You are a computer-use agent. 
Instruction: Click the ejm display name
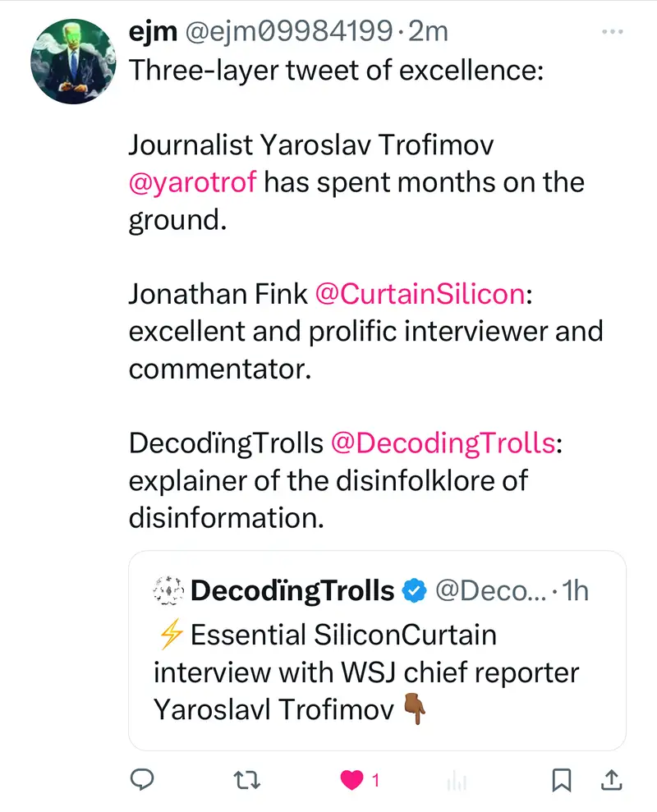[154, 31]
